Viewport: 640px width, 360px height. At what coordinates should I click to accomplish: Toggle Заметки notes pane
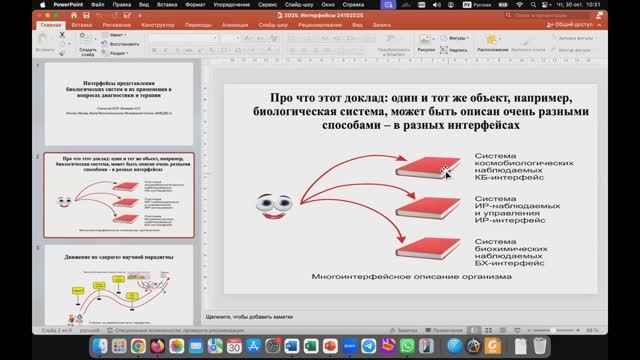pyautogui.click(x=403, y=330)
